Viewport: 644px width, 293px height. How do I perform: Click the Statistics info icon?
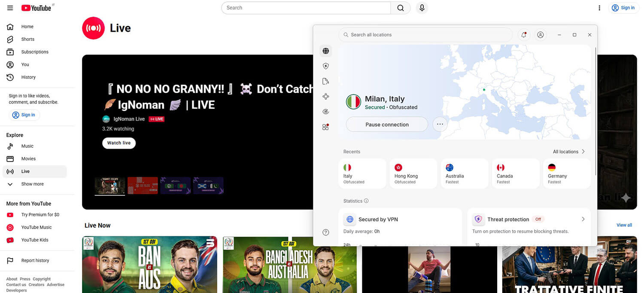pyautogui.click(x=366, y=201)
